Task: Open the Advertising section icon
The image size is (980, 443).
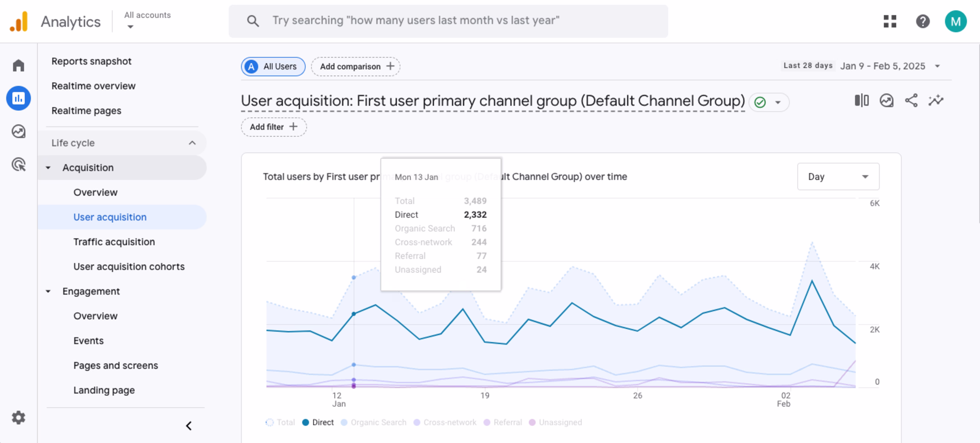Action: 18,164
